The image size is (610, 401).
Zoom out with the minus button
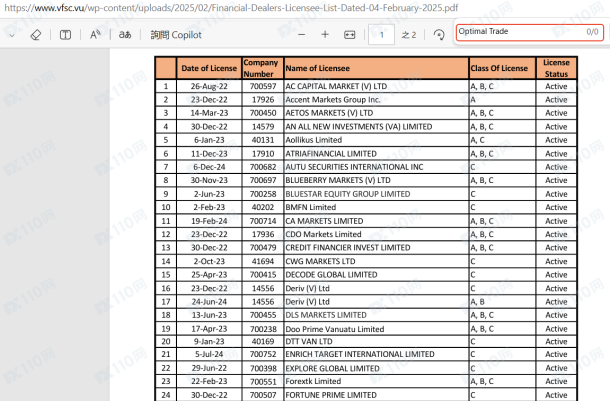(301, 35)
